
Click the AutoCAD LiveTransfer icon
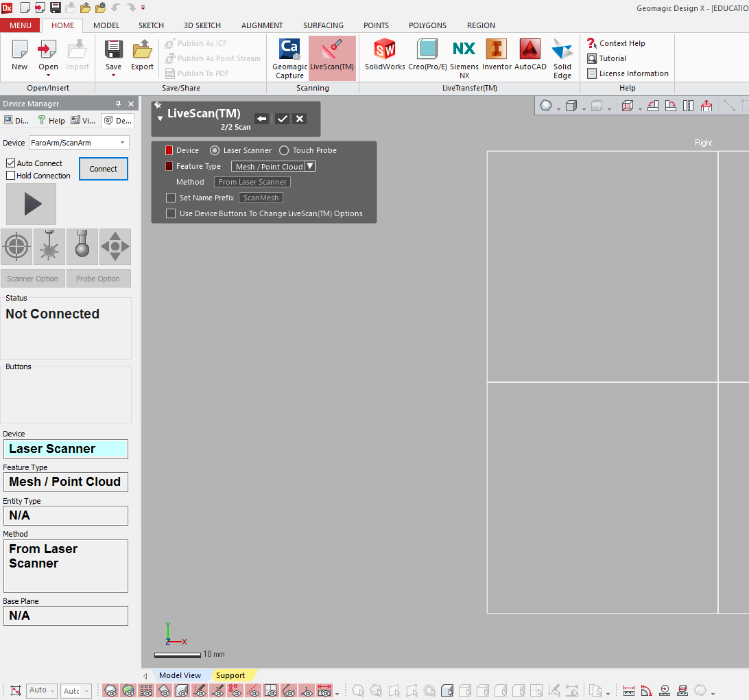[530, 55]
